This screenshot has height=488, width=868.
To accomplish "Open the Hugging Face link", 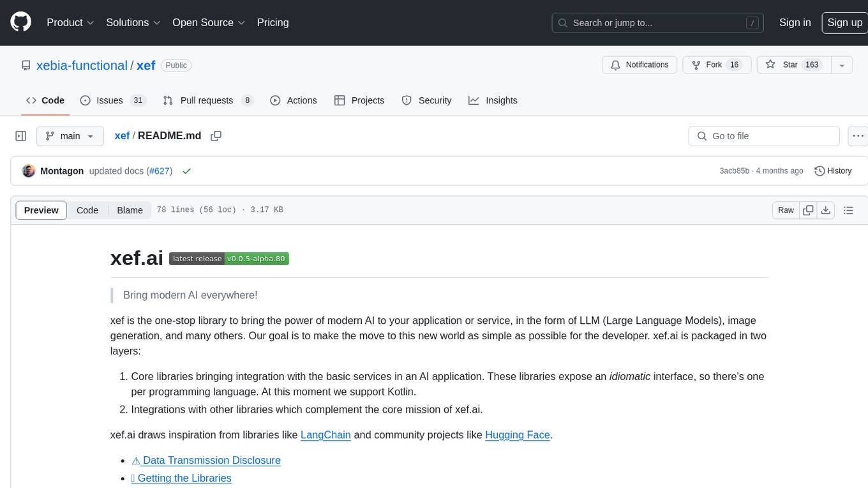I will coord(518,435).
